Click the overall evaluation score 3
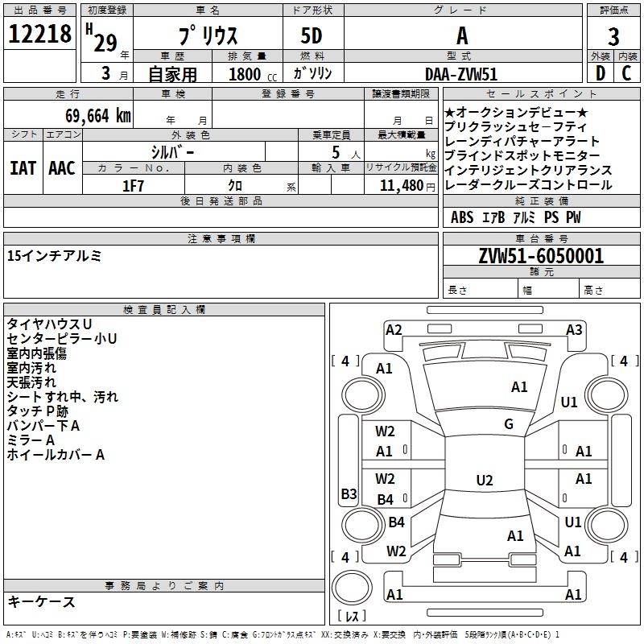 (613, 36)
